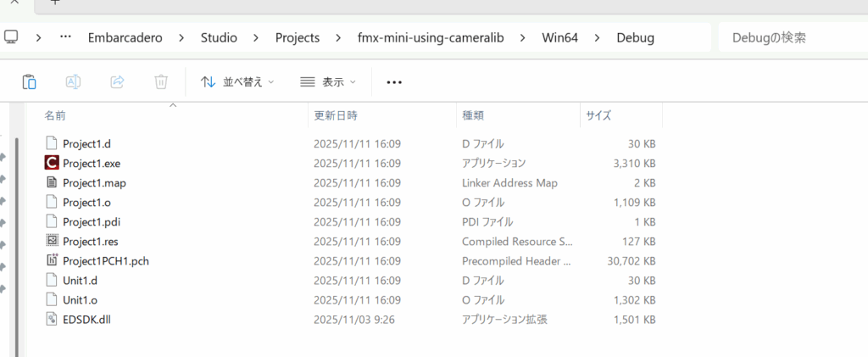Image resolution: width=868 pixels, height=357 pixels.
Task: Navigate to Embarcadero in the breadcrumb
Action: (125, 38)
